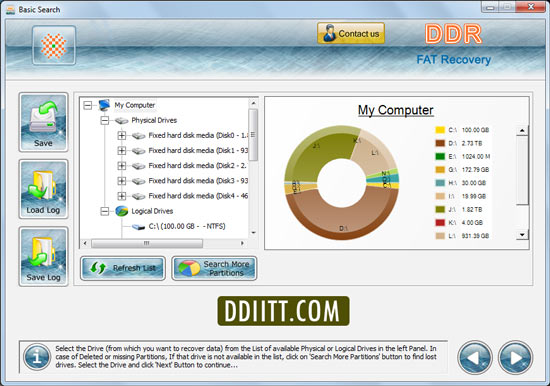
Task: Click the D:\ brown legend color swatch
Action: tap(440, 143)
